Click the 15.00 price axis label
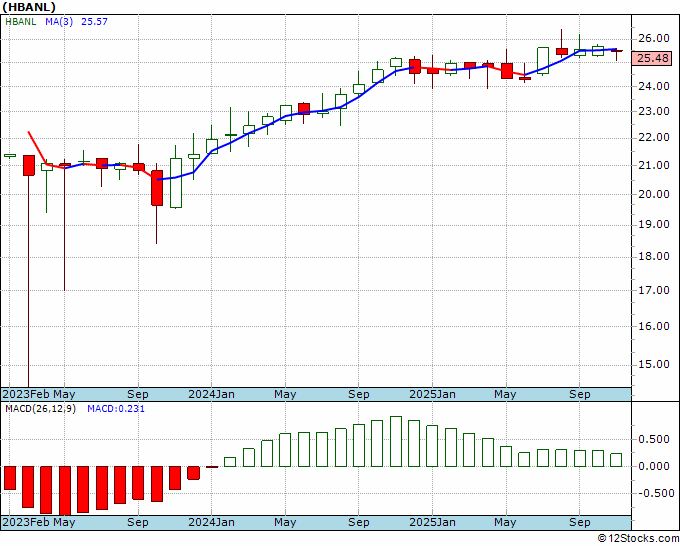Viewport: 680px width, 546px height. [654, 364]
